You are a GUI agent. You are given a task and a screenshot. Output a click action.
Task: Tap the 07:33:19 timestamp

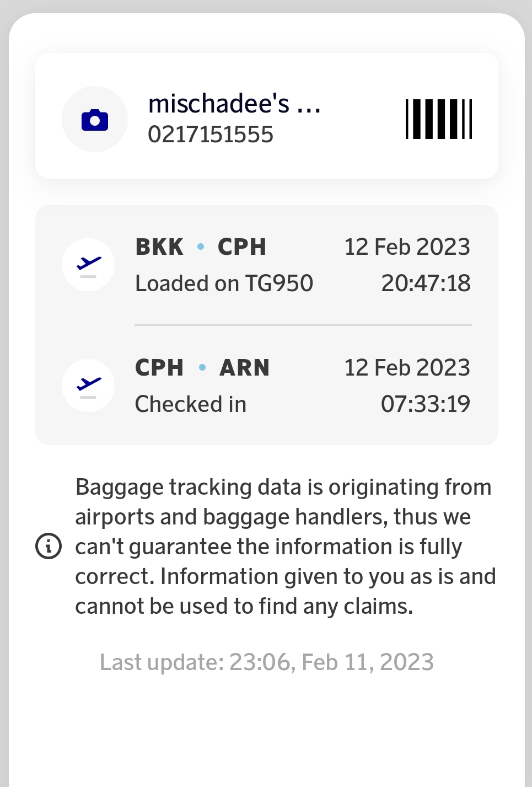coord(426,404)
